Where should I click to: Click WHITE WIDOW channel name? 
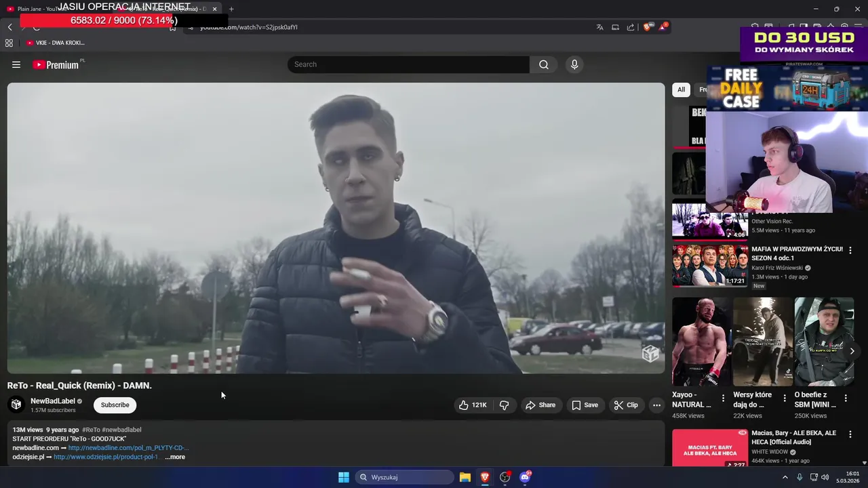point(770,452)
